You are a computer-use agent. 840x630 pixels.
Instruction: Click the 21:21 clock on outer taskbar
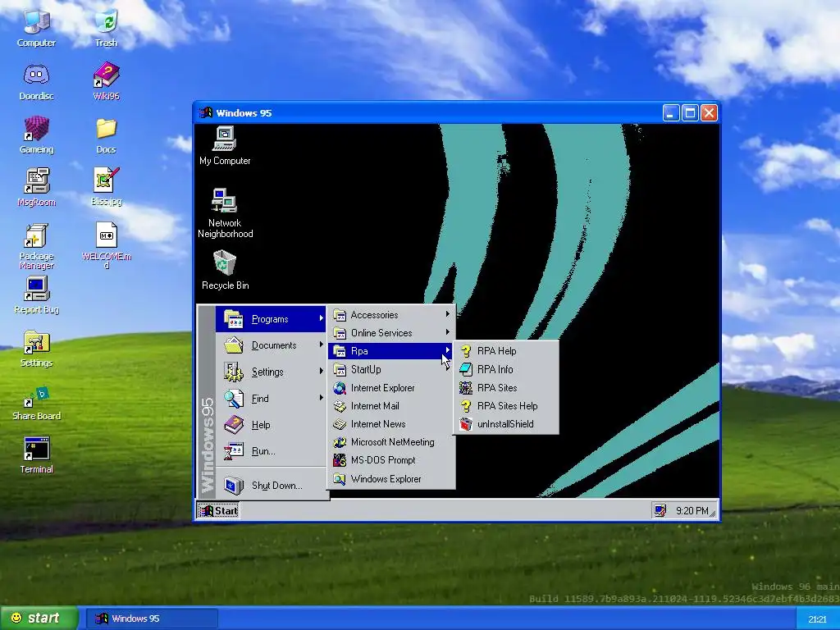point(816,619)
